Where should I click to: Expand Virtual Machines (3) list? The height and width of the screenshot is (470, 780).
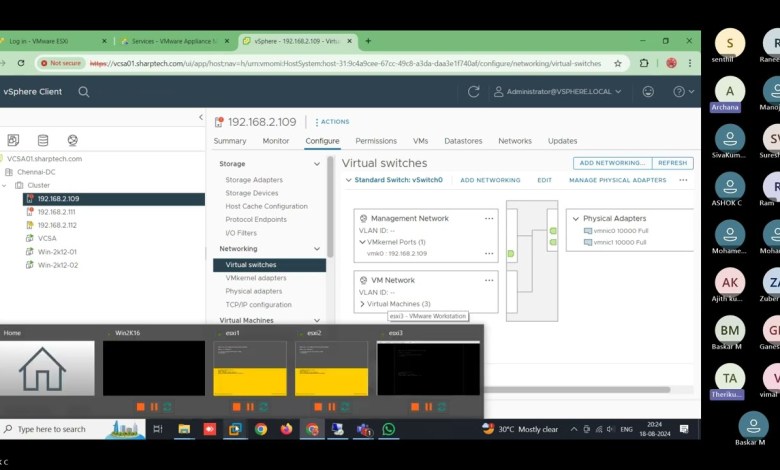[x=363, y=304]
